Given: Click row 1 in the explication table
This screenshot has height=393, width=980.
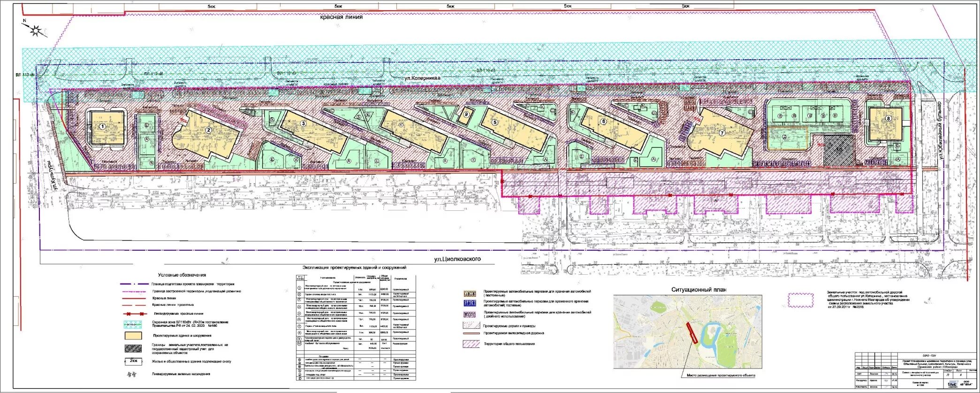Looking at the screenshot, I should [x=356, y=287].
